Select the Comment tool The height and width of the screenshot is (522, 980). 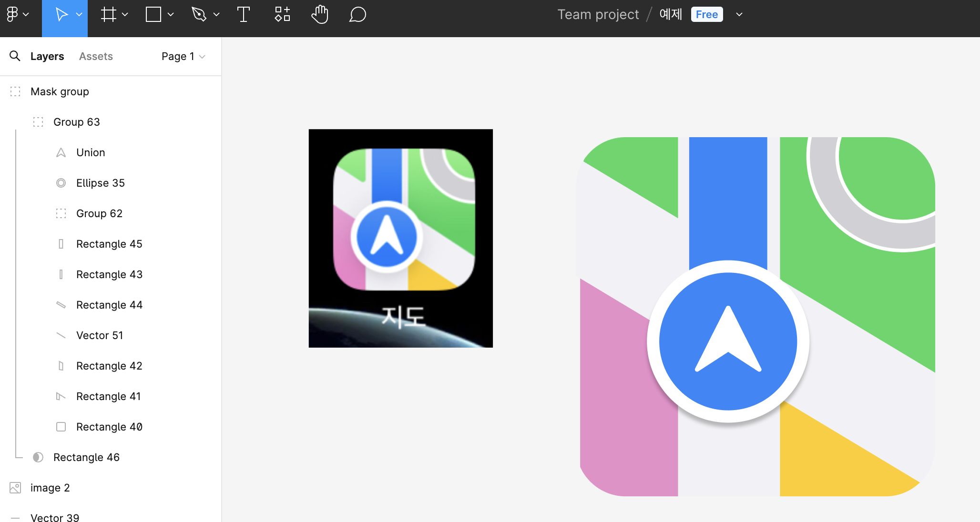tap(357, 14)
